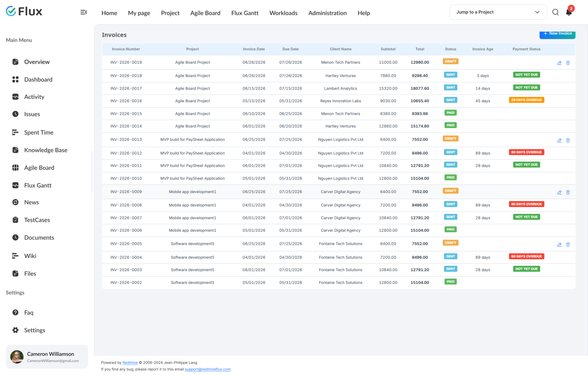Screen dimensions: 588x376
Task: Click client name Lambert Analytics
Action: pos(340,88)
